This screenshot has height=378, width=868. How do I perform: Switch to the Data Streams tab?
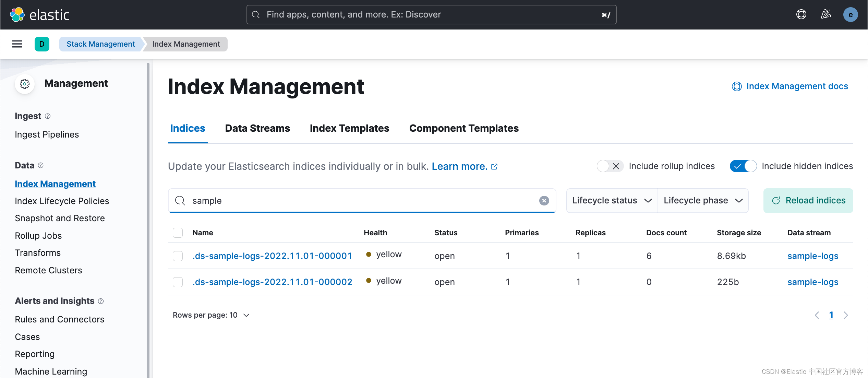[x=257, y=128]
